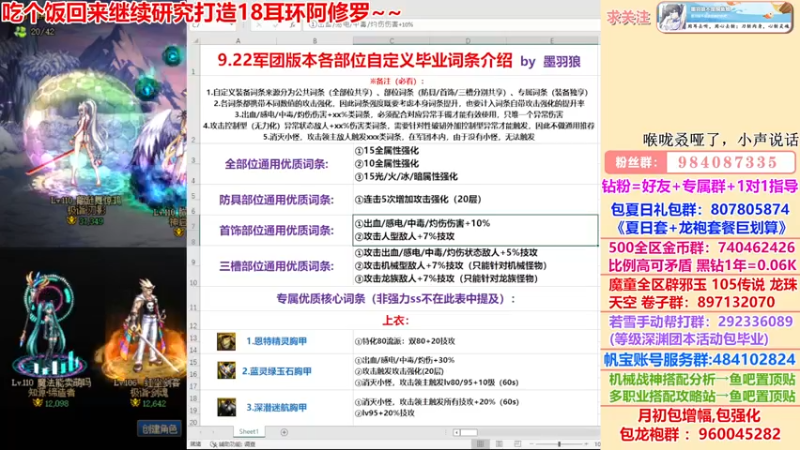Click cell ②攻击人型敌人+7%技攻

(405, 236)
